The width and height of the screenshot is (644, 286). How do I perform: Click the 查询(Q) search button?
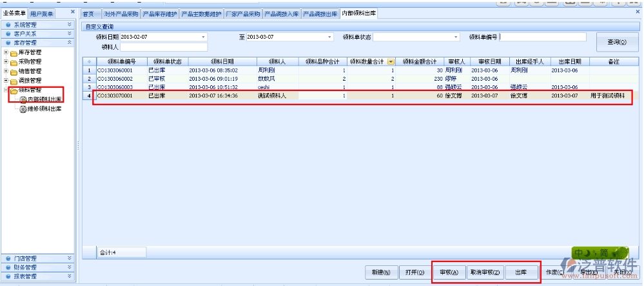617,42
